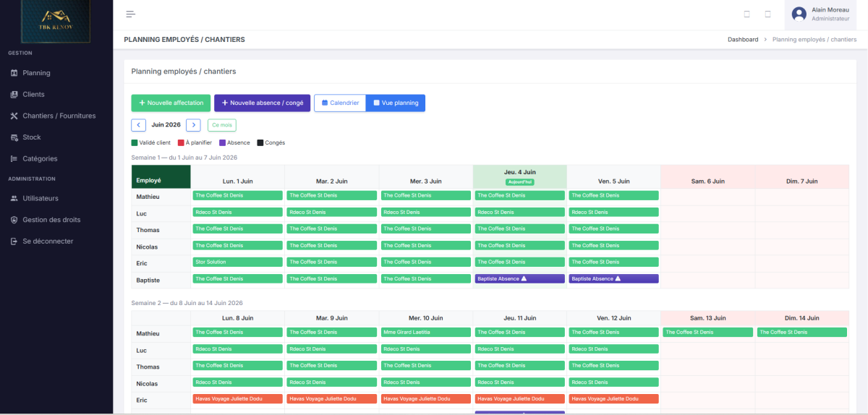868x415 pixels.
Task: Click the Validé client green legend swatch
Action: [134, 142]
